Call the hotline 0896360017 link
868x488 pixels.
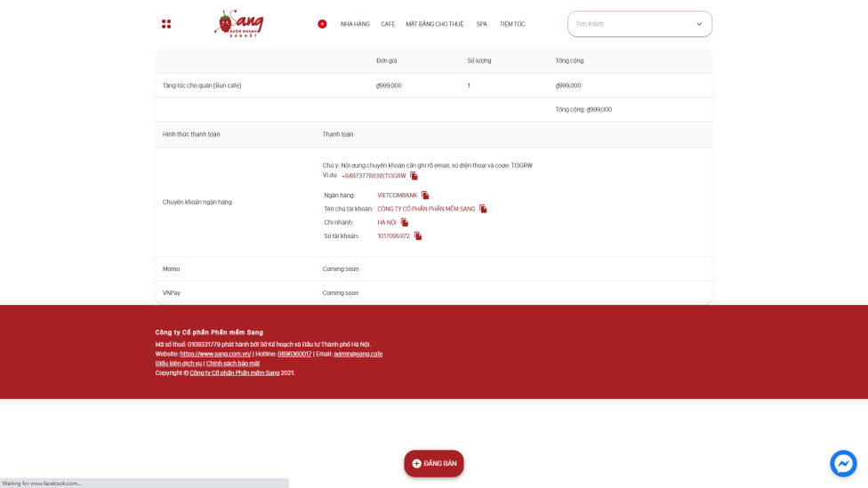pyautogui.click(x=294, y=354)
